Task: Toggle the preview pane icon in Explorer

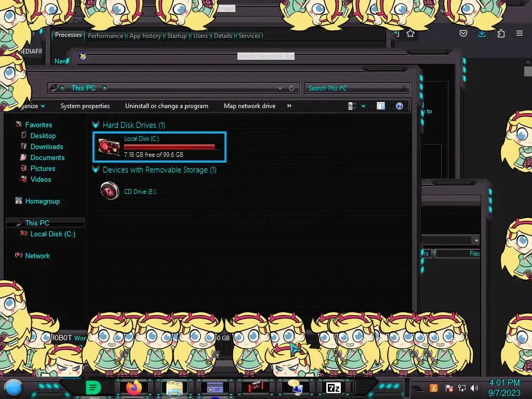Action: (x=381, y=106)
